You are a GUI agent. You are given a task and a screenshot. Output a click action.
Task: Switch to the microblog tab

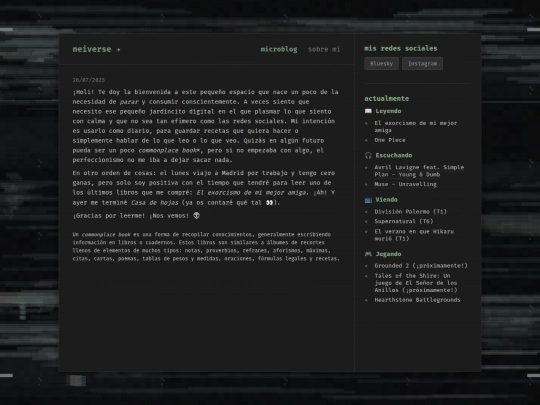coord(279,49)
